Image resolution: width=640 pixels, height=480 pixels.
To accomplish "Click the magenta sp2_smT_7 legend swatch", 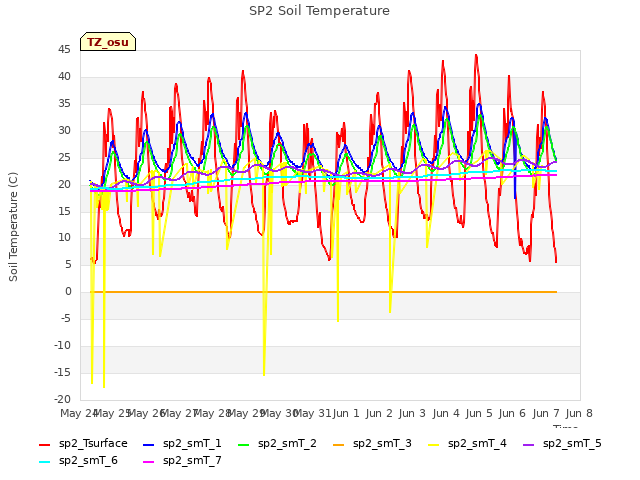I will click(149, 462).
